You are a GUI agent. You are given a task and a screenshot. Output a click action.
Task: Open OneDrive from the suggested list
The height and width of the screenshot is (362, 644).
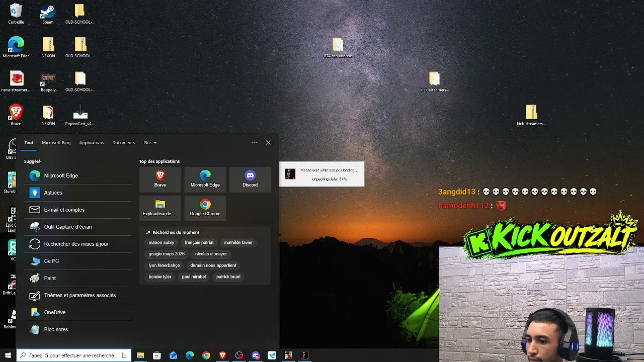coord(77,312)
